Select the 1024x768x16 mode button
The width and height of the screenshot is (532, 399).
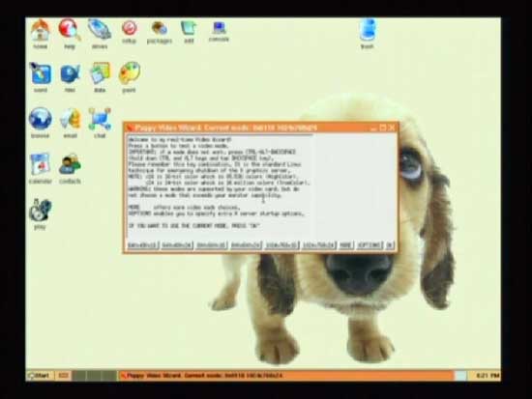tap(281, 245)
